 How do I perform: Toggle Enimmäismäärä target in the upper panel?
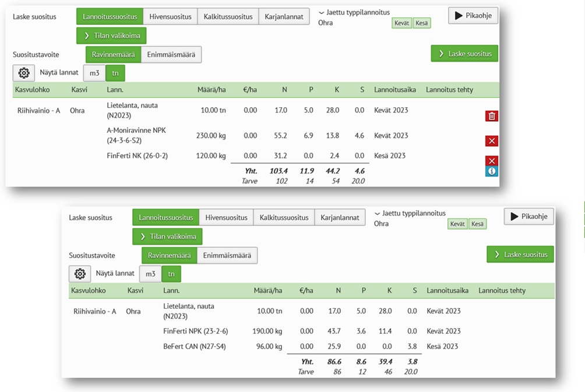tap(171, 55)
